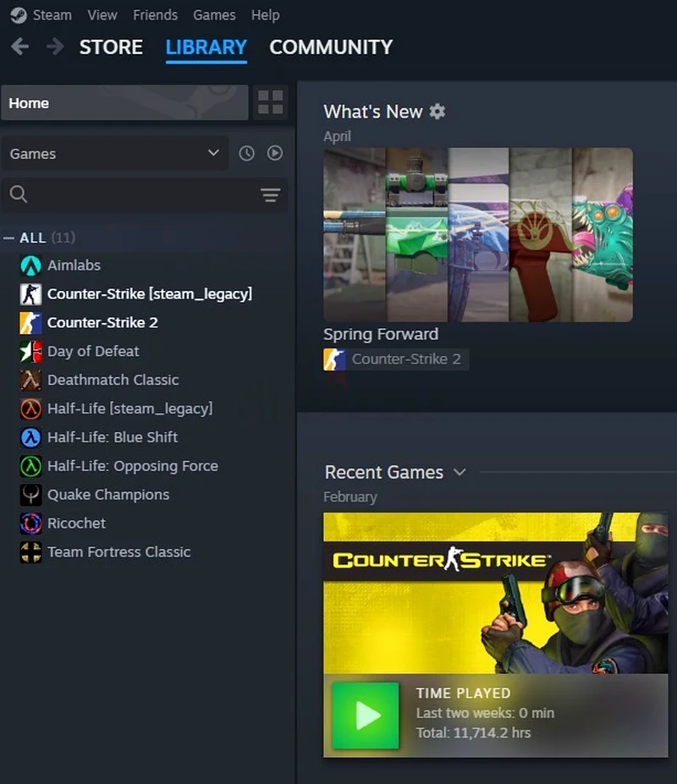Click the Recent Games heading

point(384,472)
